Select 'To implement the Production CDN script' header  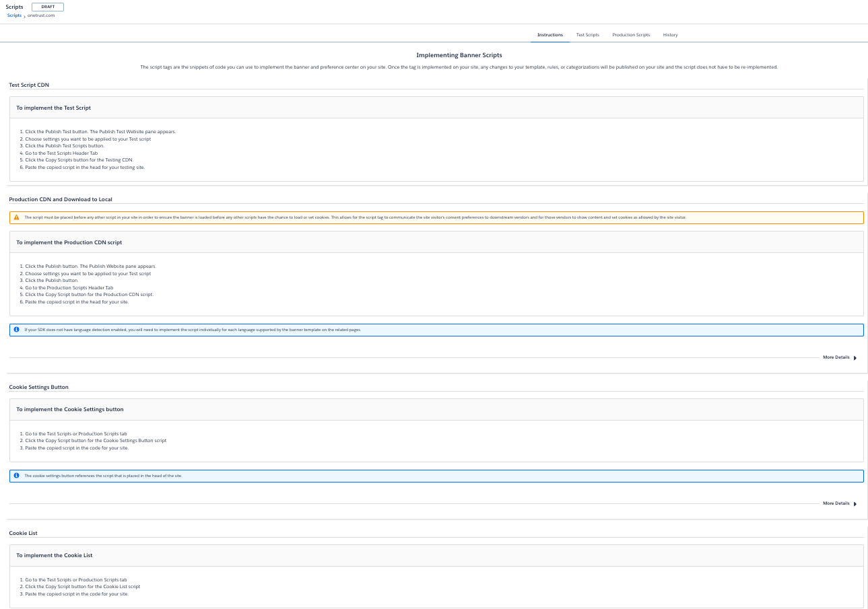(69, 242)
